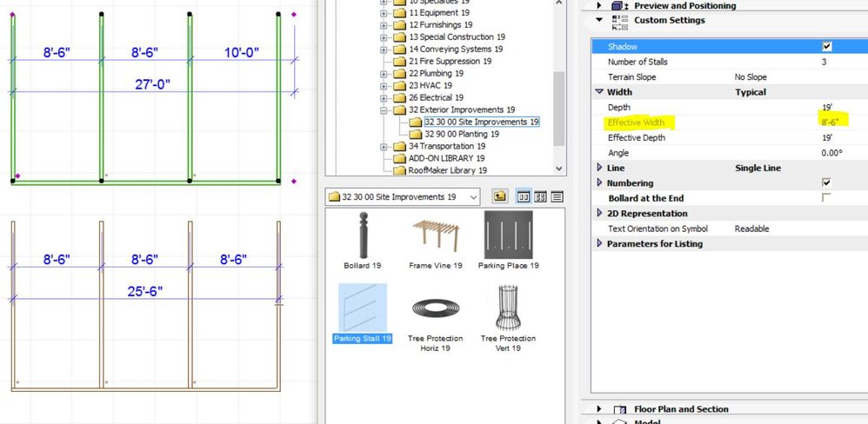Image resolution: width=868 pixels, height=424 pixels.
Task: Click the Preview and Positioning panel icon
Action: click(620, 5)
